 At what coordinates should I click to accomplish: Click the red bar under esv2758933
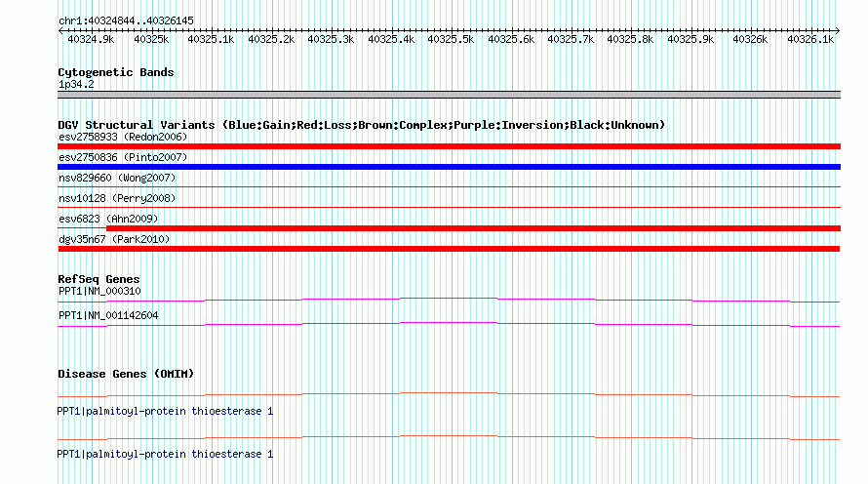click(449, 146)
